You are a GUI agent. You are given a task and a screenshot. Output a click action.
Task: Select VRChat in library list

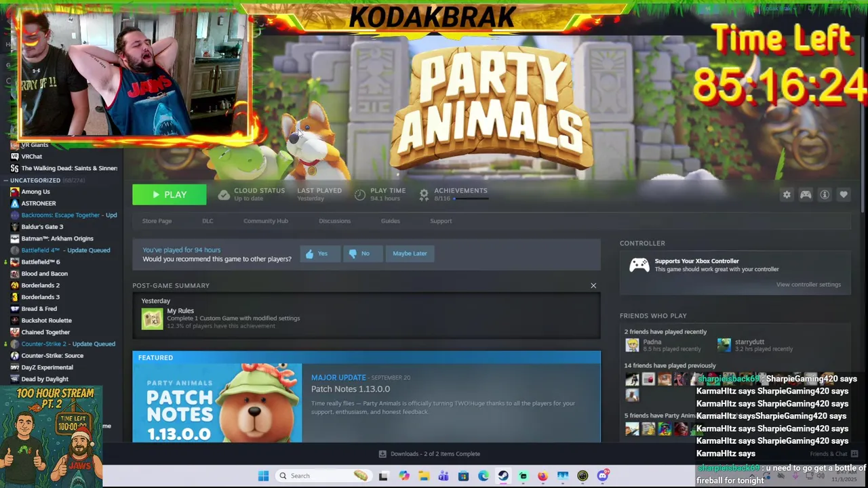(x=31, y=157)
